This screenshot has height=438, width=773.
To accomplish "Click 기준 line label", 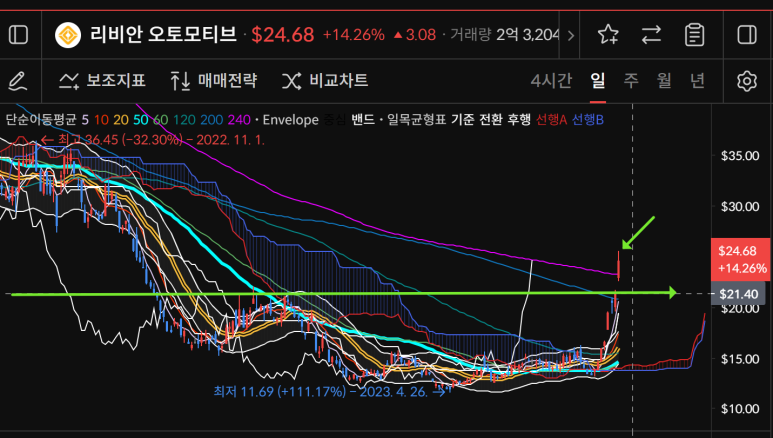I will click(x=462, y=120).
